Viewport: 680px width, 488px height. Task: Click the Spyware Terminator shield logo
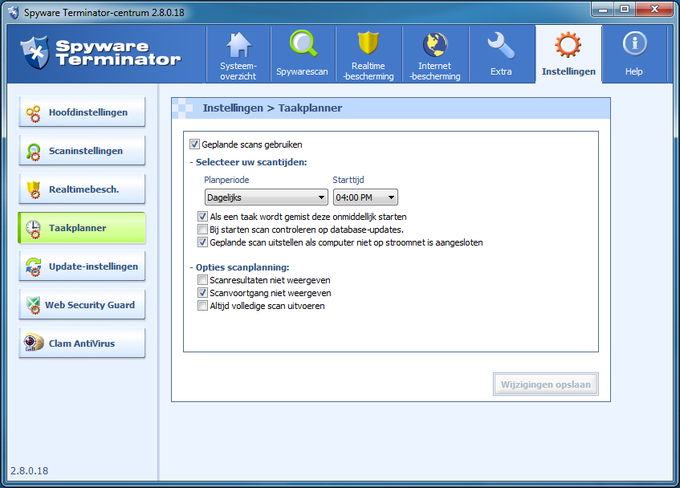click(x=35, y=52)
